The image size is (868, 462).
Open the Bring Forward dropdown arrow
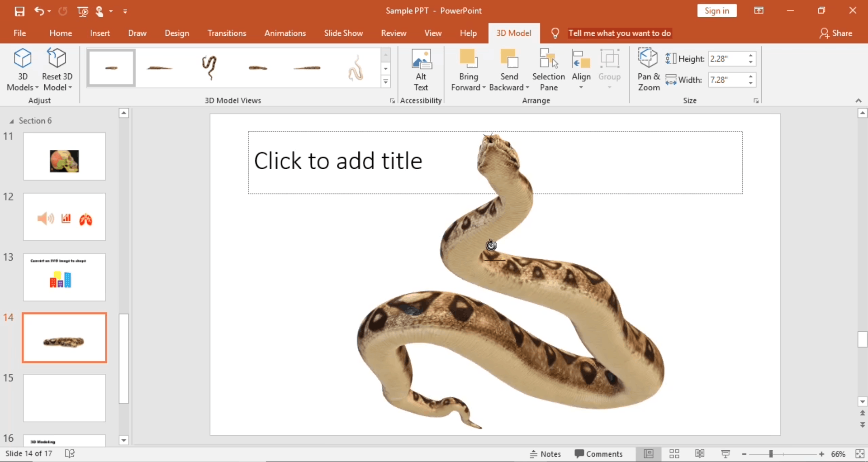484,88
